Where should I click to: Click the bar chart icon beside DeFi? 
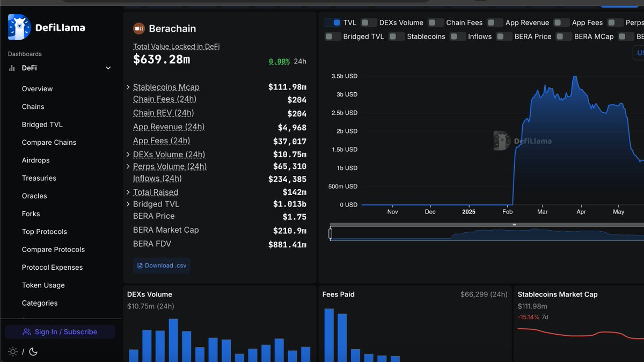pos(12,68)
